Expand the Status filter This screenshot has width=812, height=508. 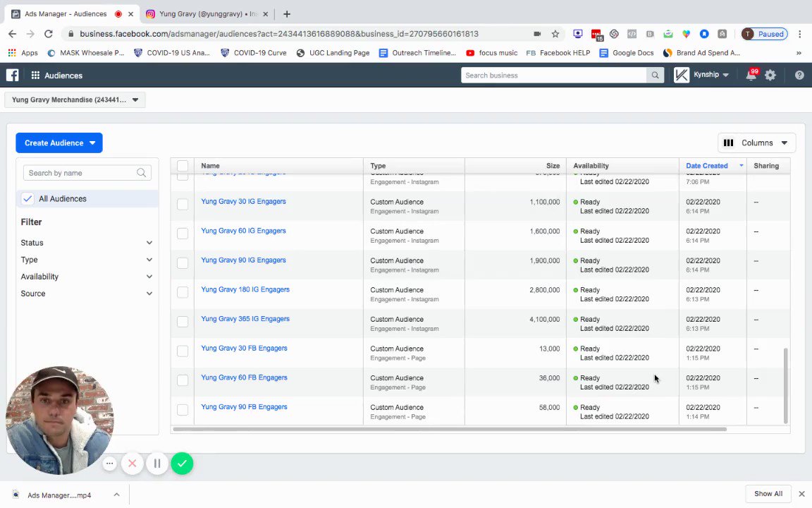pyautogui.click(x=87, y=243)
